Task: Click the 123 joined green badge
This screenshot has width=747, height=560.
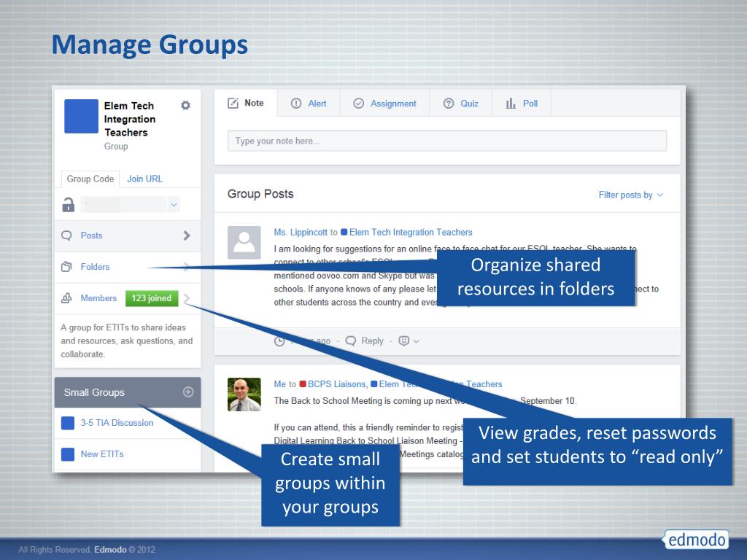Action: point(152,298)
